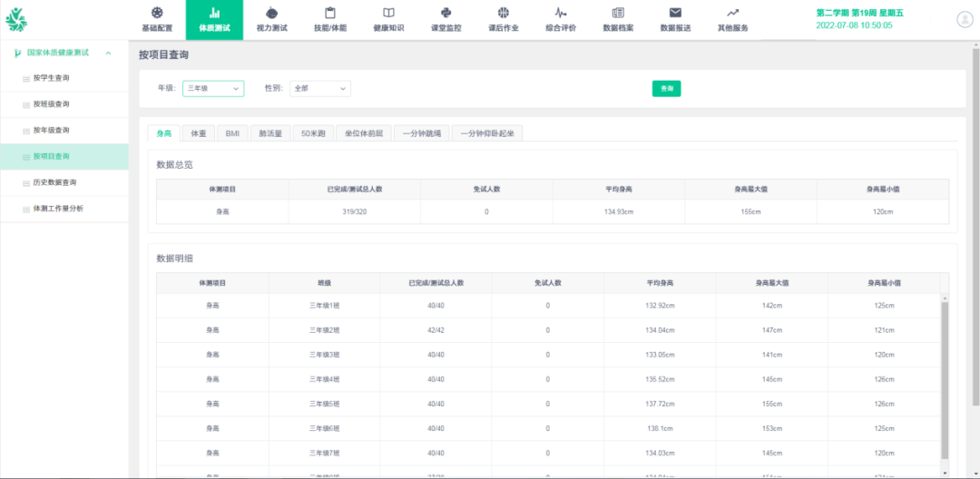This screenshot has height=479, width=980.
Task: Click the 121cm minimum height cell
Action: [885, 330]
